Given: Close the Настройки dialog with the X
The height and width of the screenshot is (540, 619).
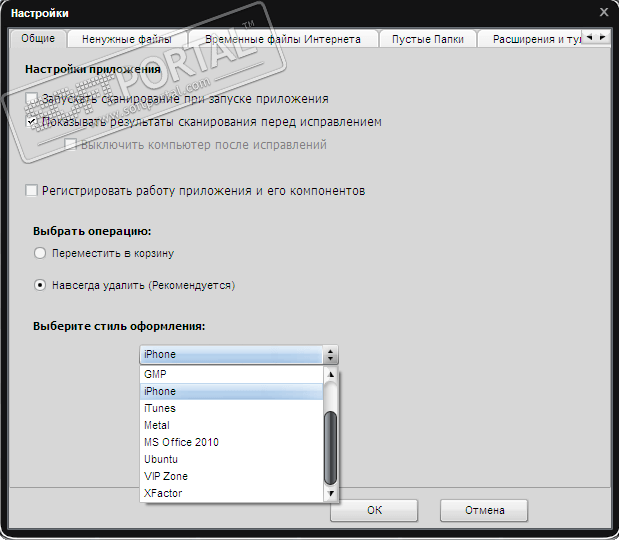Looking at the screenshot, I should pos(604,12).
